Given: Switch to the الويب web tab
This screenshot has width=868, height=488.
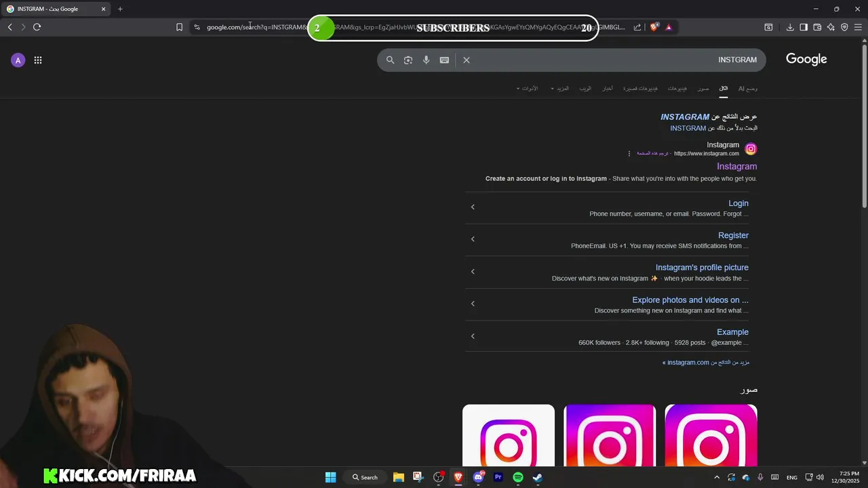Looking at the screenshot, I should click(585, 88).
